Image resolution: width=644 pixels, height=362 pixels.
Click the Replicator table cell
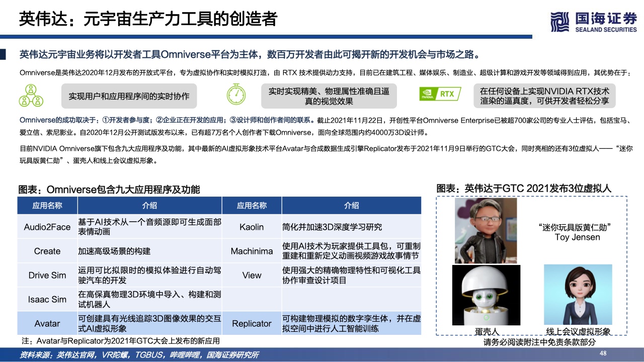coord(252,323)
